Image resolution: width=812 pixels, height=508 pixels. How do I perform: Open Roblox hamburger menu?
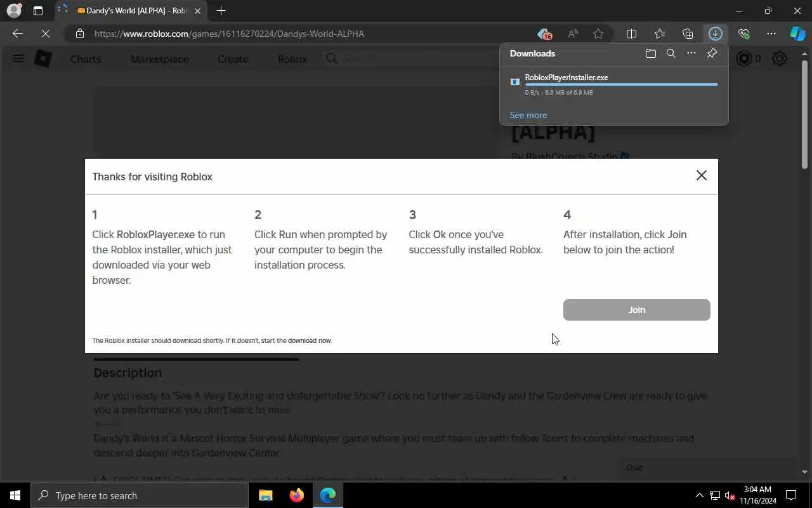click(18, 58)
